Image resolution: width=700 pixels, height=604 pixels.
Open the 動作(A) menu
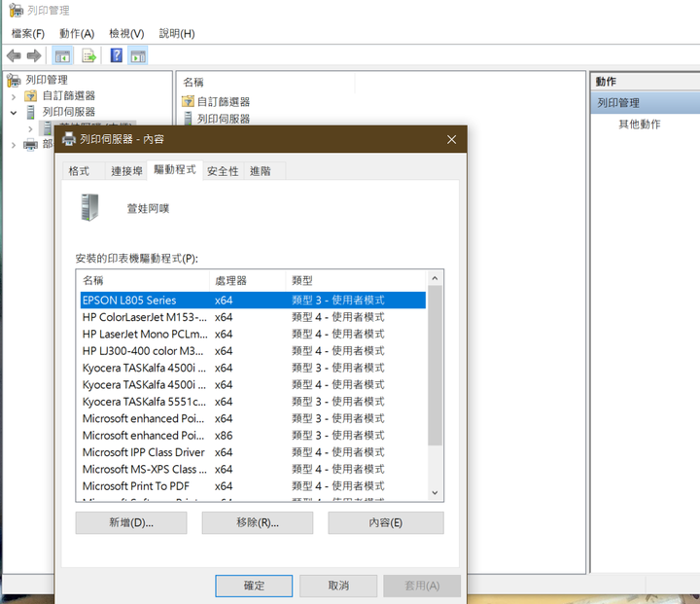[x=77, y=33]
